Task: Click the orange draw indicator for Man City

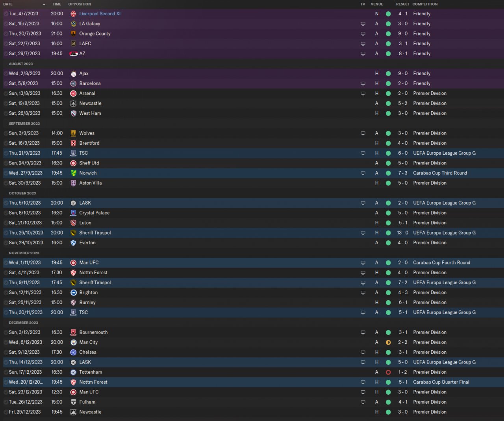Action: click(x=388, y=342)
